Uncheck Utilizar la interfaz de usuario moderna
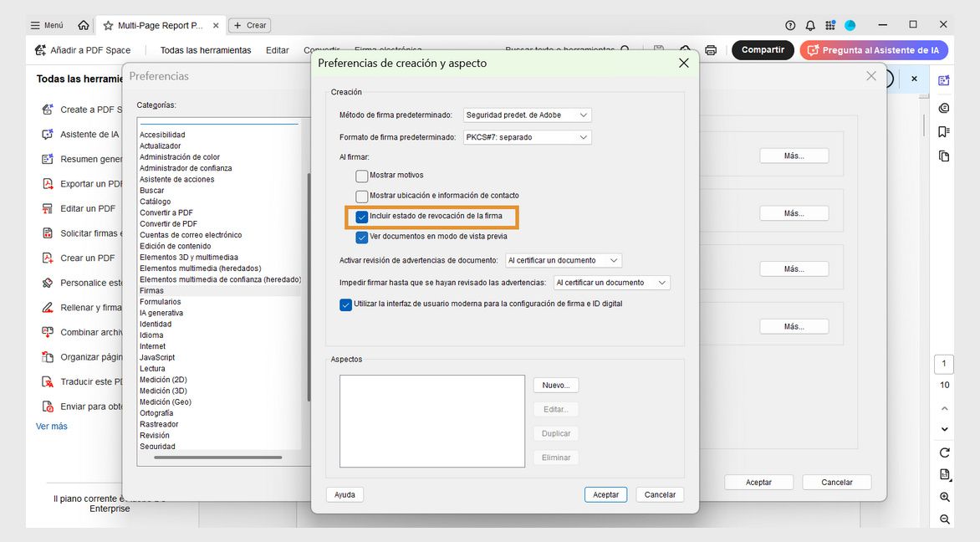This screenshot has height=542, width=980. point(345,305)
